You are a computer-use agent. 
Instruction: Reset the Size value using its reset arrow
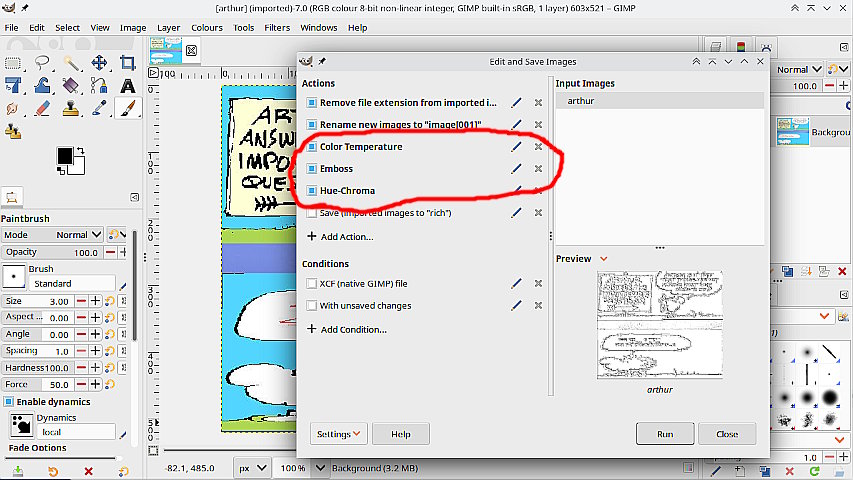[x=109, y=301]
